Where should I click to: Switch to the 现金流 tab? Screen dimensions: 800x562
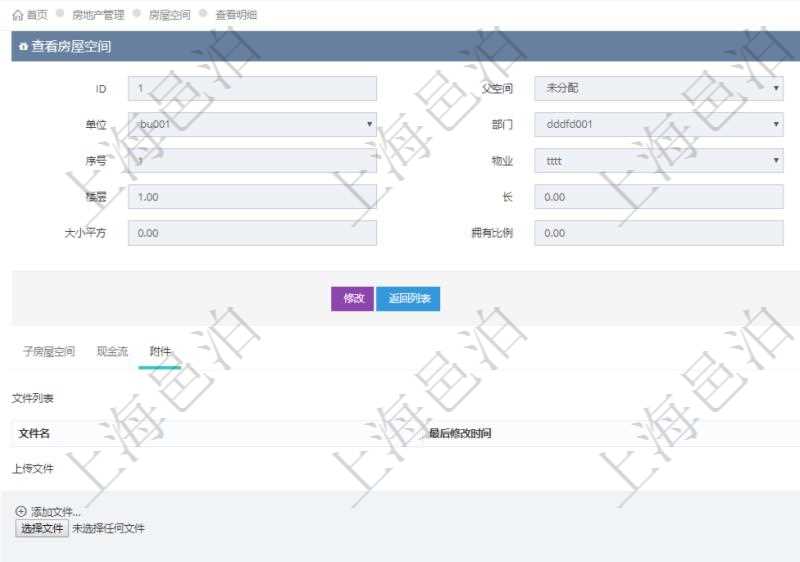pos(112,352)
